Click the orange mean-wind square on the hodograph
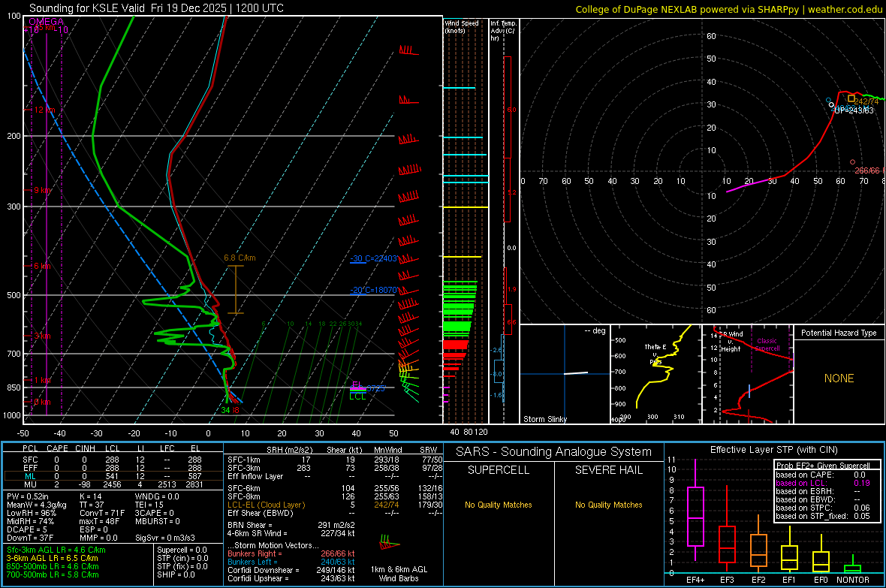 (x=851, y=98)
